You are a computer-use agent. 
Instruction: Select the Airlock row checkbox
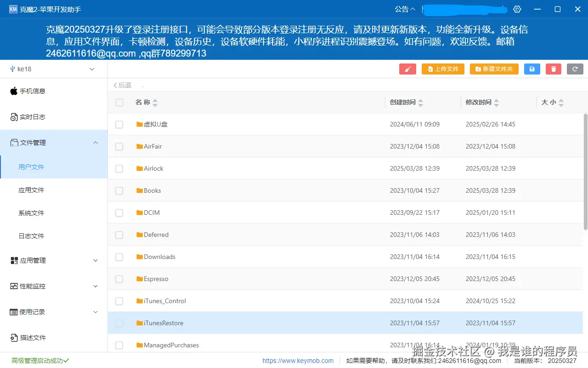click(119, 168)
